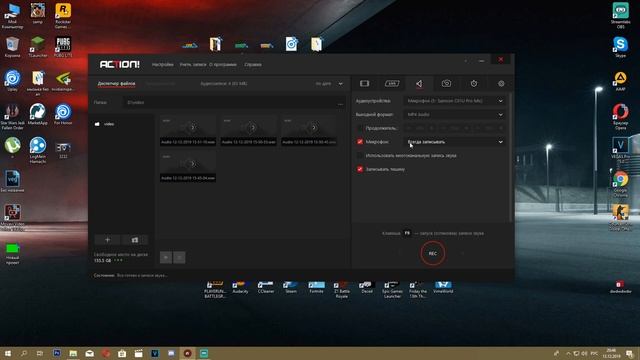Open the AIMP desktop shortcut
Image resolution: width=640 pixels, height=360 pixels.
(620, 81)
